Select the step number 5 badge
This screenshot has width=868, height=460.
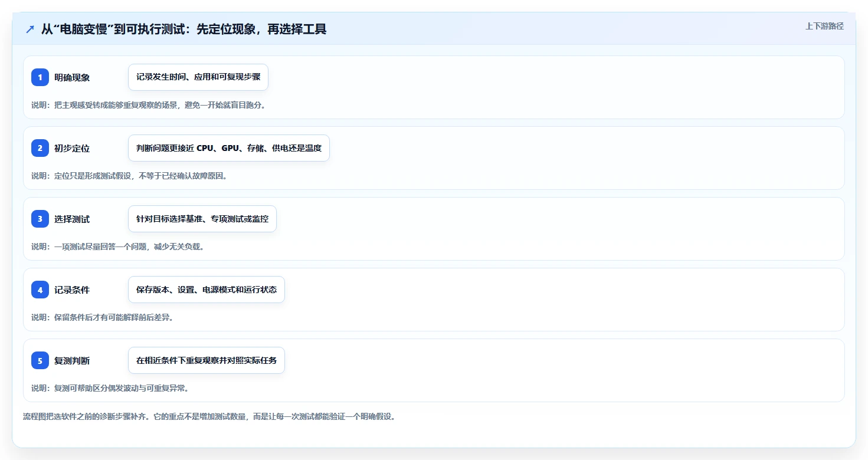coord(40,360)
